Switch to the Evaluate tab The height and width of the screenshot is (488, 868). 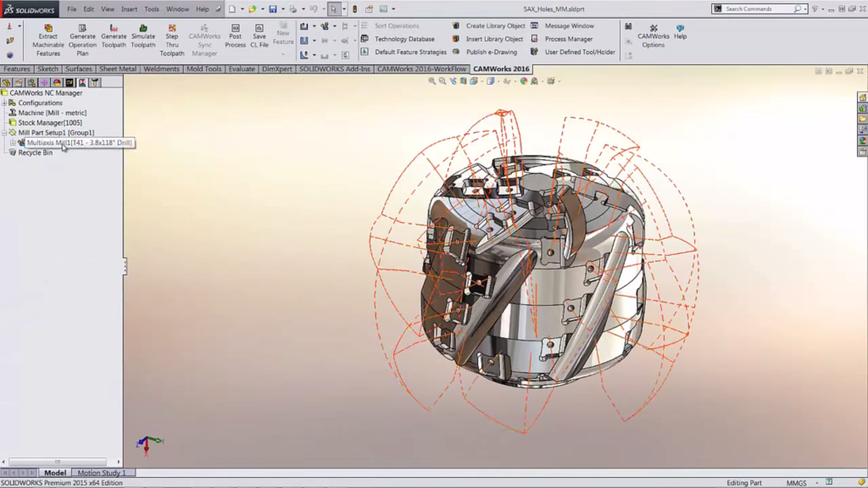[x=242, y=69]
